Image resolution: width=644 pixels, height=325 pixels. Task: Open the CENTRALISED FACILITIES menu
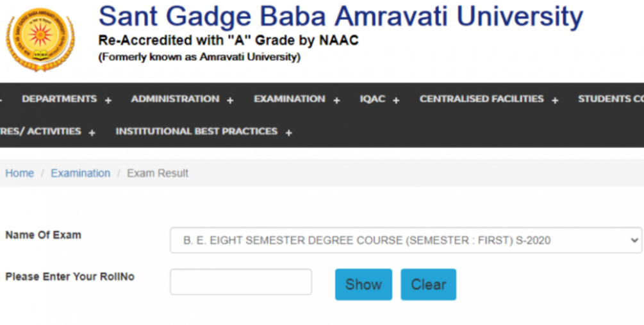tap(481, 99)
